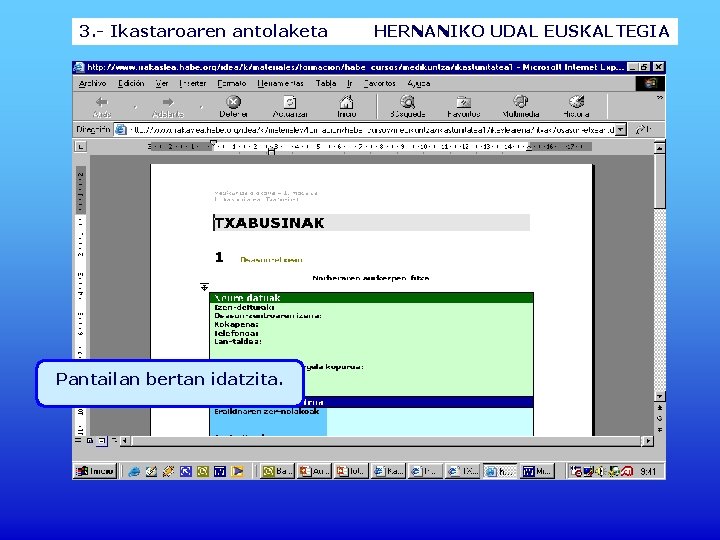Viewport: 720px width, 540px height.
Task: Open the Favoritos toolbar button
Action: 464,107
